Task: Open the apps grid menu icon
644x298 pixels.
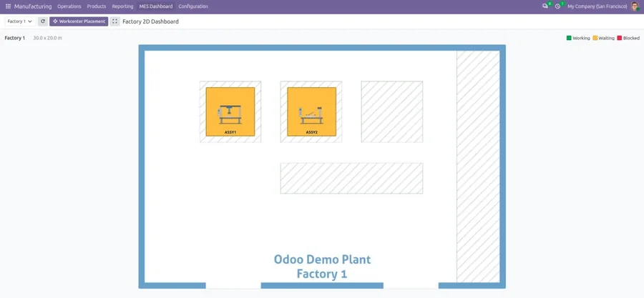Action: point(8,6)
